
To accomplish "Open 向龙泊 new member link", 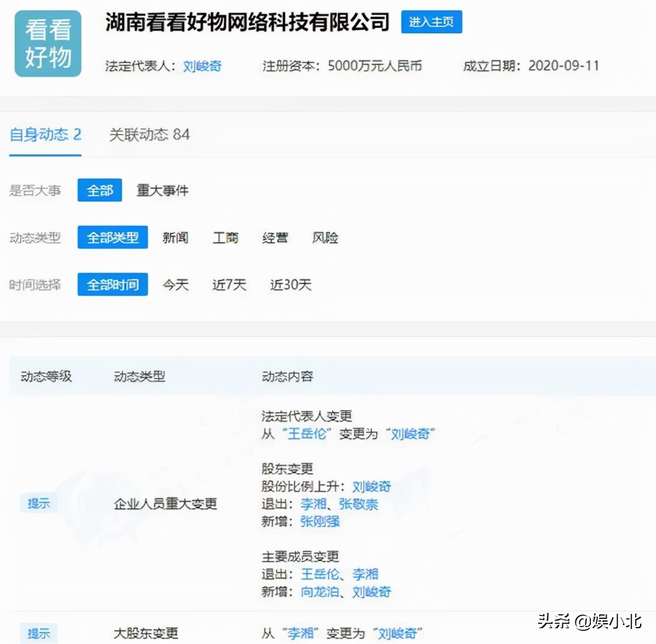I will click(320, 591).
